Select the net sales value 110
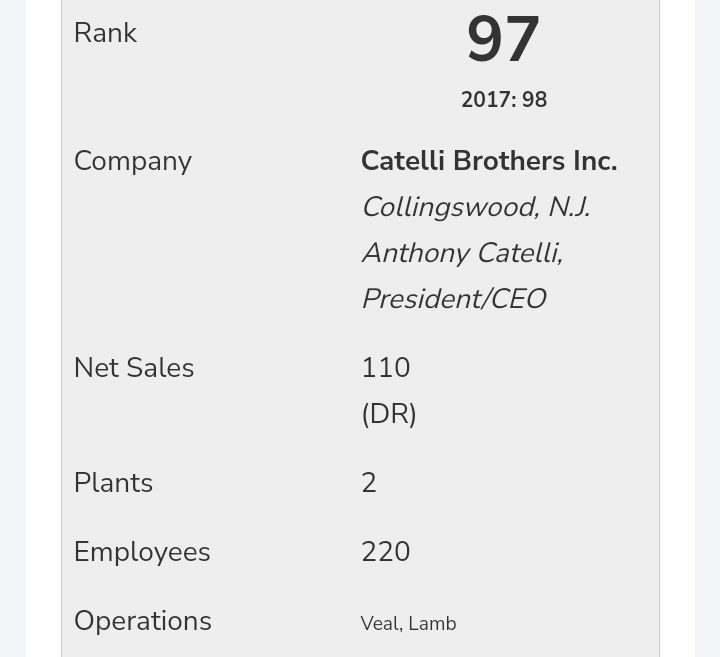720x657 pixels. pos(386,368)
